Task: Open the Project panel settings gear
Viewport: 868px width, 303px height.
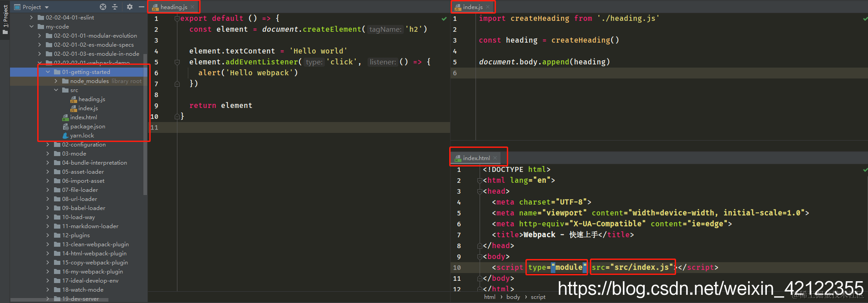Action: pos(130,7)
